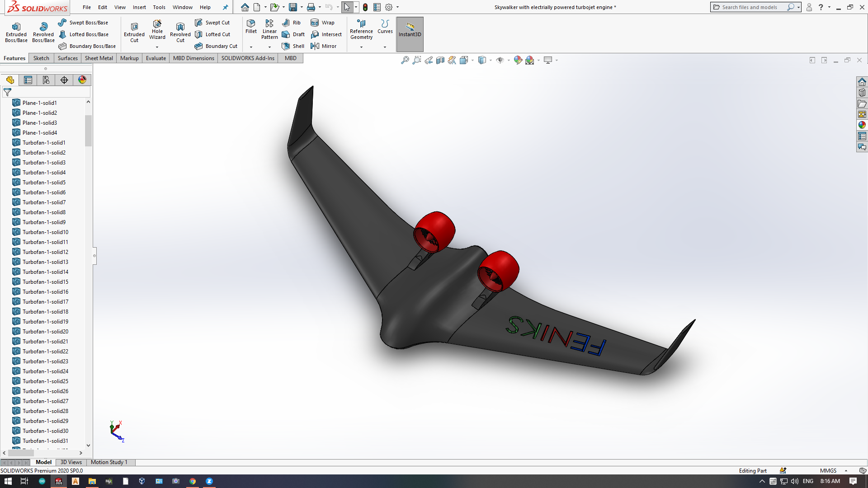The height and width of the screenshot is (488, 868).
Task: Expand the Curves dropdown arrow
Action: (x=385, y=47)
